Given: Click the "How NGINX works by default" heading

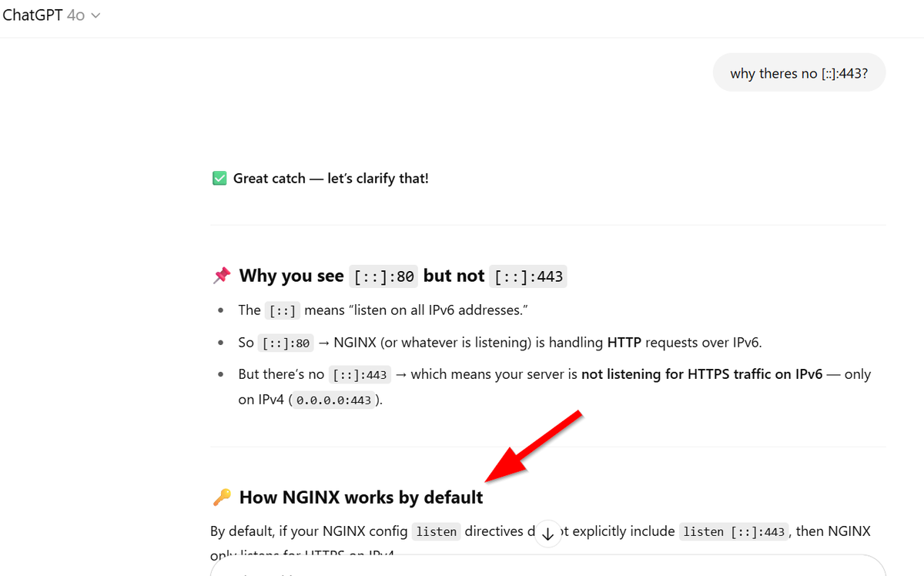Looking at the screenshot, I should pyautogui.click(x=361, y=497).
